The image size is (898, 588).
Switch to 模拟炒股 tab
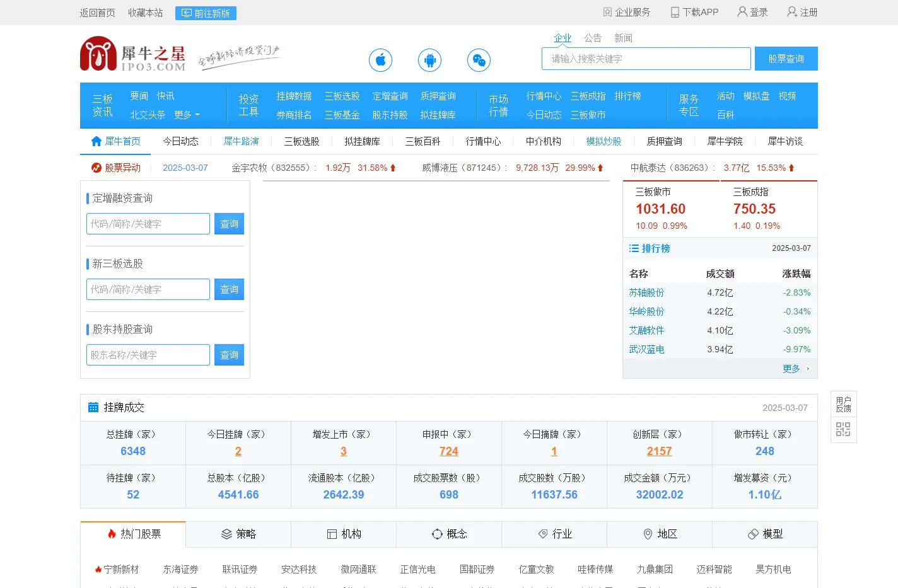(x=604, y=141)
